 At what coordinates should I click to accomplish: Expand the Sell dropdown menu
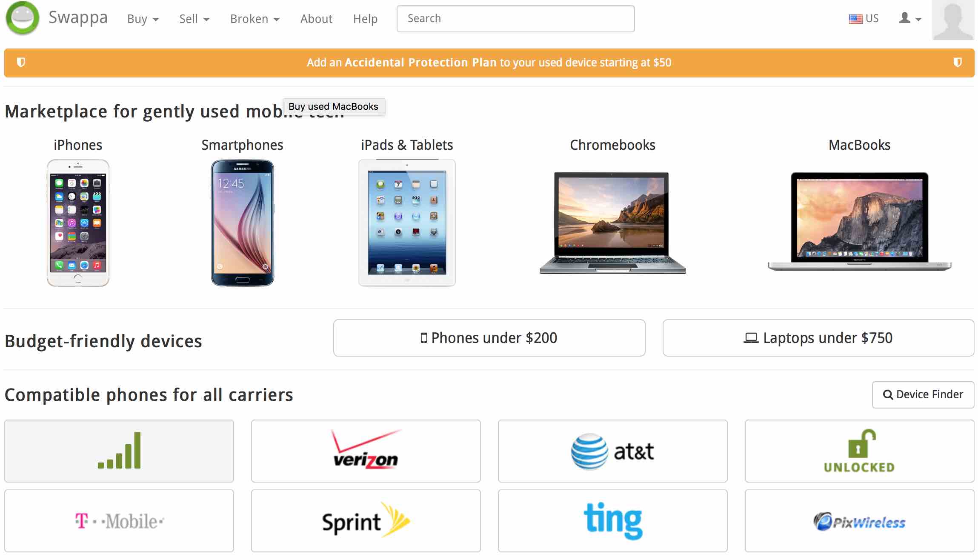tap(194, 18)
